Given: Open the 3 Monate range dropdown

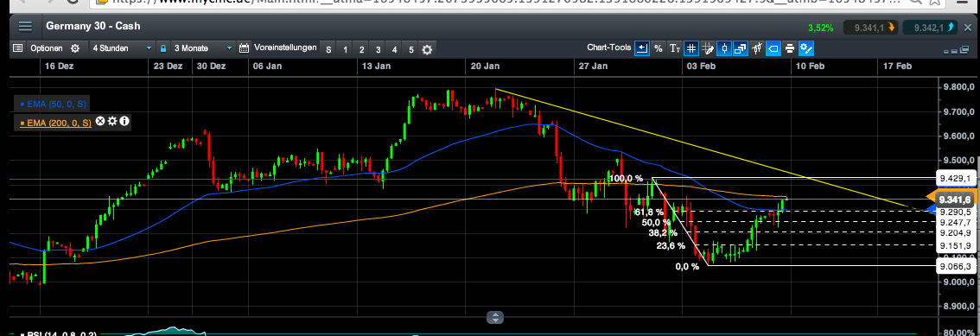Looking at the screenshot, I should (202, 48).
